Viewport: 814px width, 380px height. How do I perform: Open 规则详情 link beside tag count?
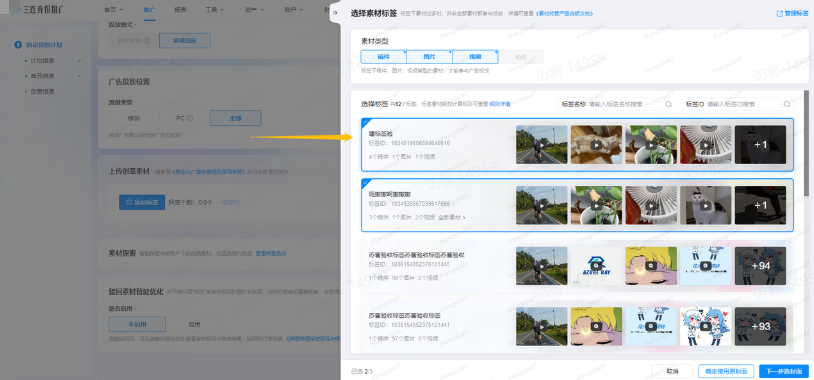coord(500,104)
